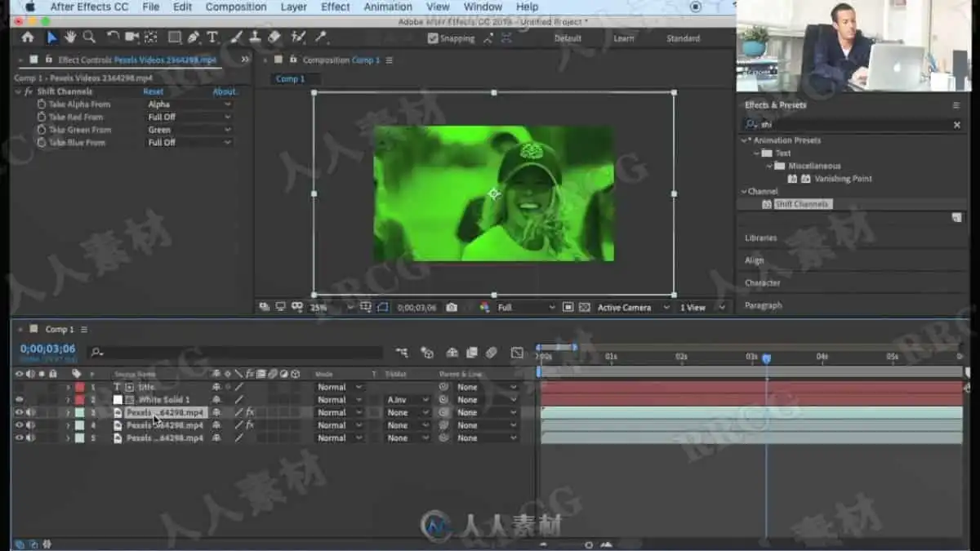Screen dimensions: 980x551
Task: Toggle Region of Interest in viewer
Action: 568,308
